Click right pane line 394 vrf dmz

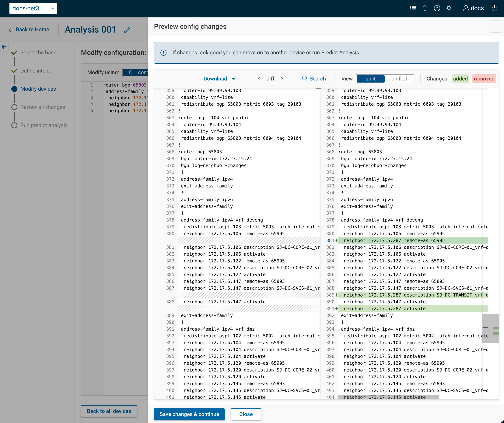point(378,329)
